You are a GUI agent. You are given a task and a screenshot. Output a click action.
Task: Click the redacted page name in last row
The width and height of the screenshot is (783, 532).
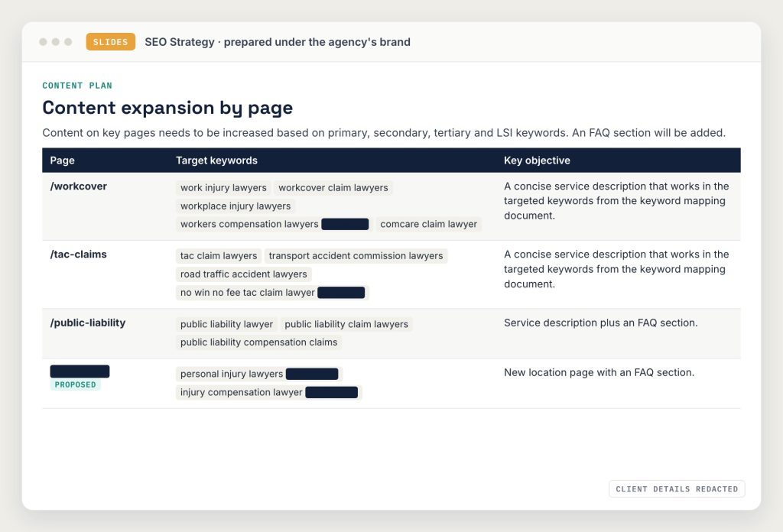point(80,371)
